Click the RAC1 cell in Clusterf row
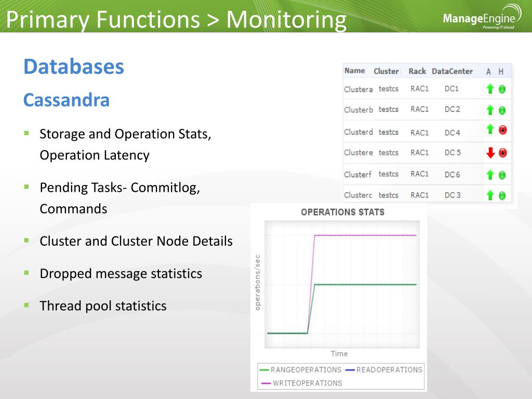The width and height of the screenshot is (532, 399). point(419,174)
